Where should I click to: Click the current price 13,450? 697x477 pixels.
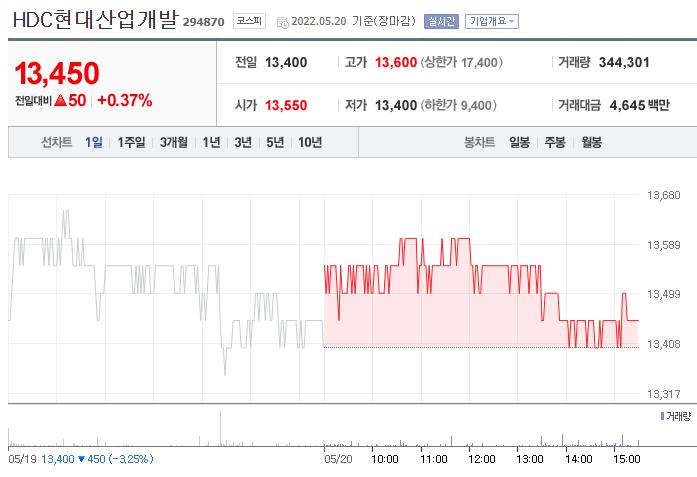pyautogui.click(x=57, y=73)
